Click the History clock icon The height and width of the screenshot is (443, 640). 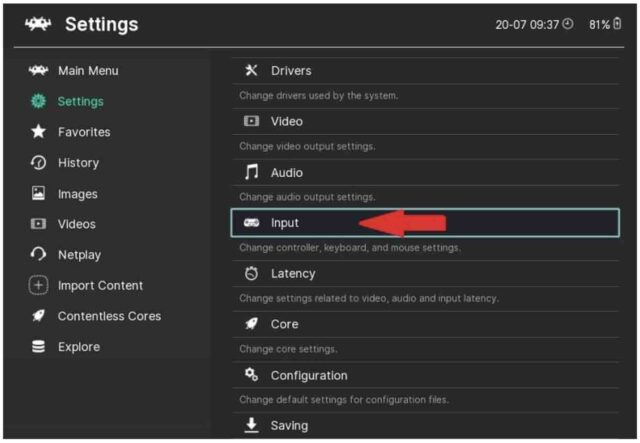pyautogui.click(x=38, y=163)
